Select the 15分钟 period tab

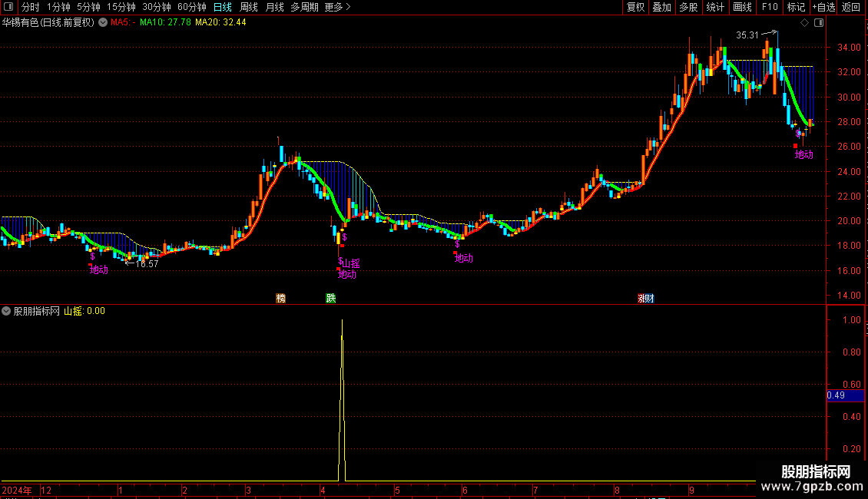coord(121,7)
